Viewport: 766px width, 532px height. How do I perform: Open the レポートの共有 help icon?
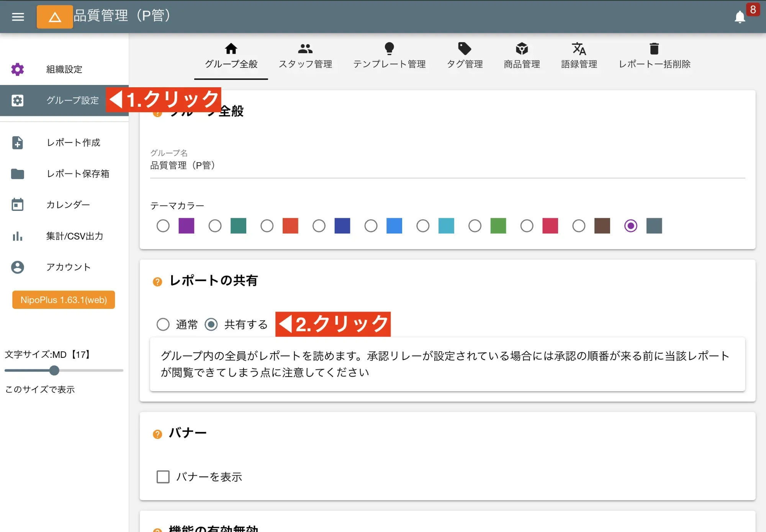(x=157, y=282)
